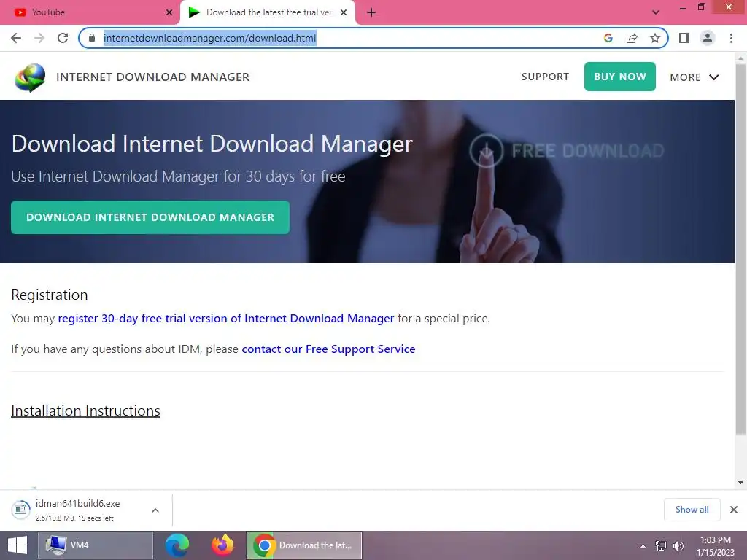Share this page with the share icon

(x=632, y=38)
